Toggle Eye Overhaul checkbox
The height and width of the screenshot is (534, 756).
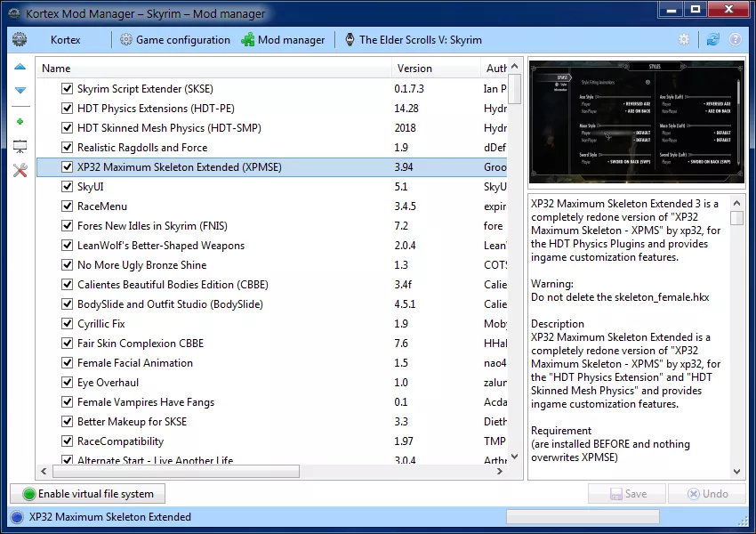pos(67,383)
